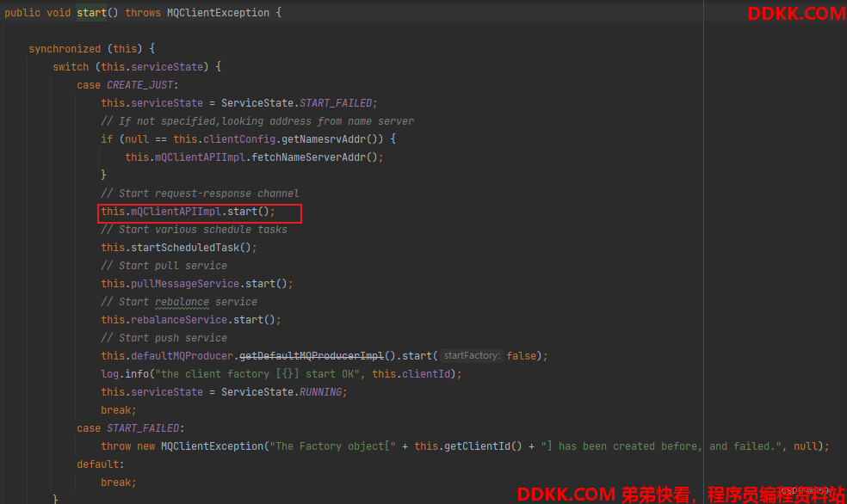This screenshot has height=504, width=847.
Task: Click the string "the client factory [{}] start OK"
Action: (257, 374)
